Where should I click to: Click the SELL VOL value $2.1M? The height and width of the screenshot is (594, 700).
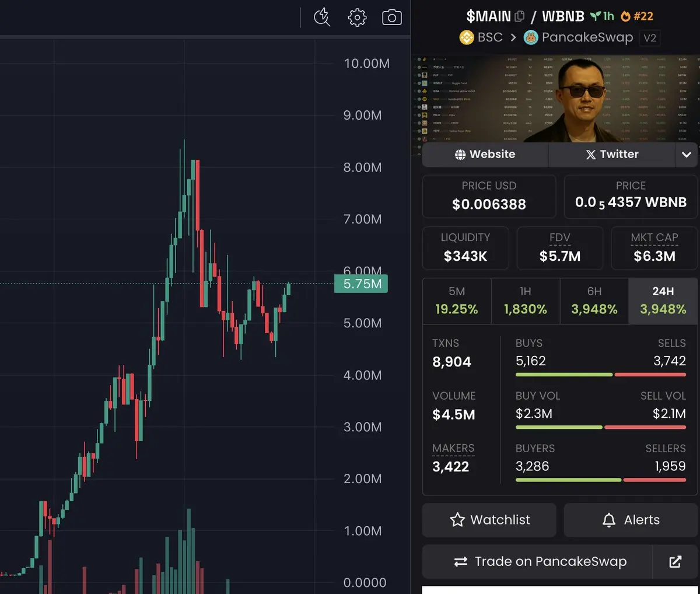tap(669, 414)
